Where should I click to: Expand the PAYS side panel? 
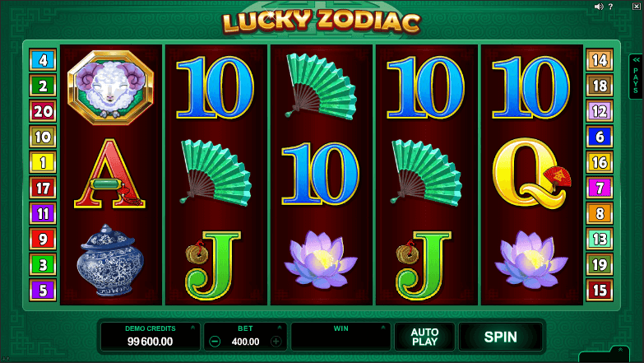[636, 77]
